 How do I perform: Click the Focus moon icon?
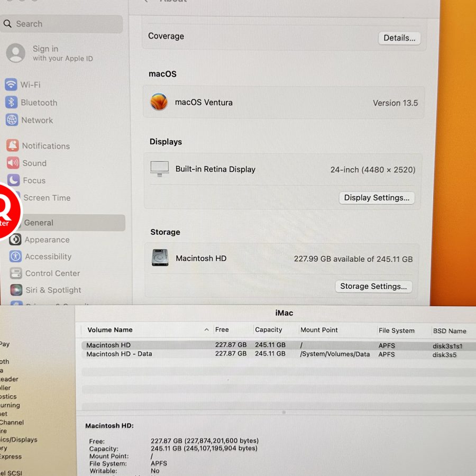pos(14,180)
